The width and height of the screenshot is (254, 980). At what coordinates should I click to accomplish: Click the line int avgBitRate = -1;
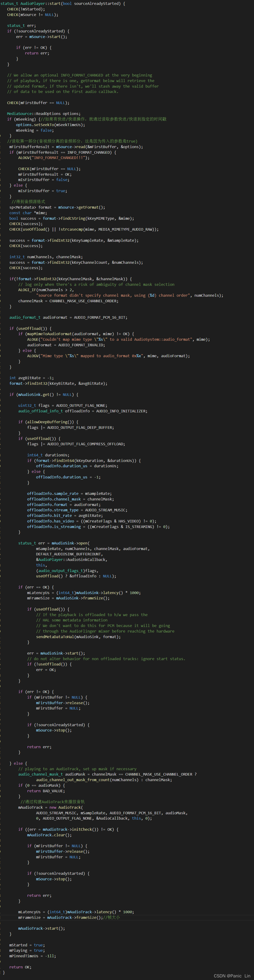point(32,378)
